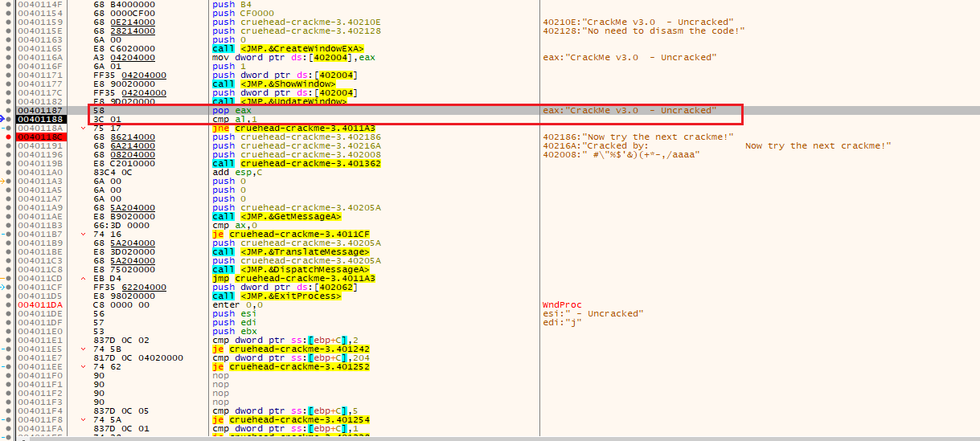
Task: Click 'je cruehead-crackme-3.4011CF' instruction
Action: [x=291, y=234]
